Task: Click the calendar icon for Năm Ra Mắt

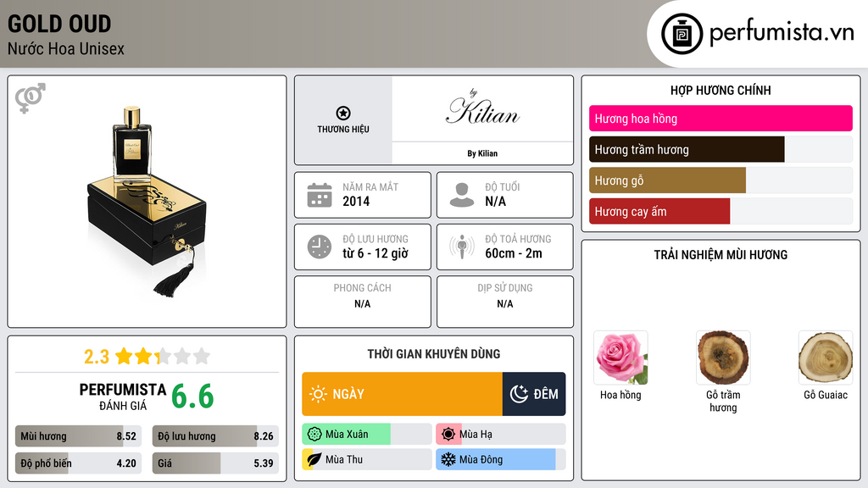Action: (x=319, y=195)
